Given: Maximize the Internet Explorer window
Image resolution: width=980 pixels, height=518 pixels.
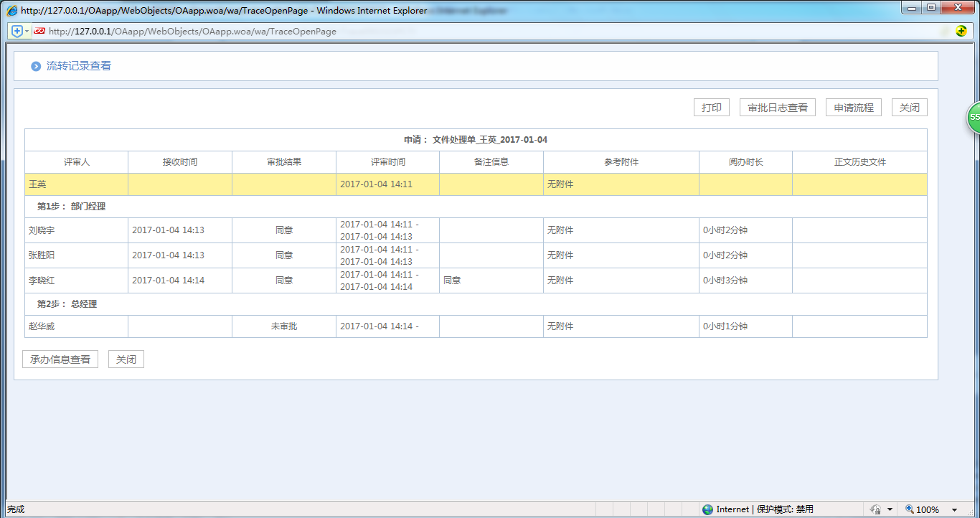Looking at the screenshot, I should (x=931, y=7).
